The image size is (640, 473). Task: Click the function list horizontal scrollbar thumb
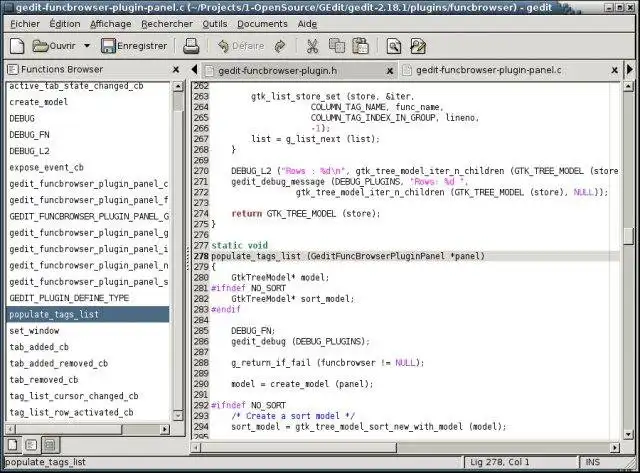click(x=69, y=429)
